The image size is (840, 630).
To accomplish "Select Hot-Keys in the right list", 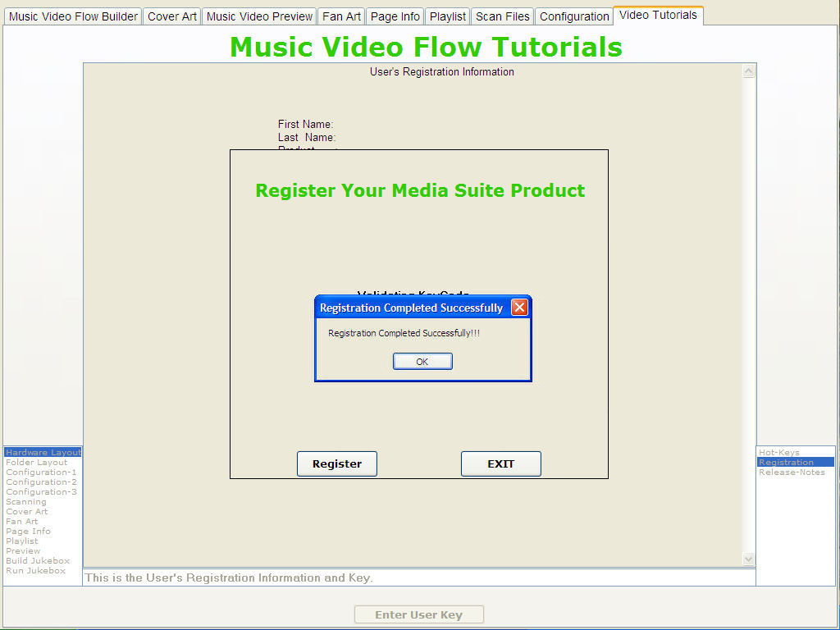I will (796, 453).
